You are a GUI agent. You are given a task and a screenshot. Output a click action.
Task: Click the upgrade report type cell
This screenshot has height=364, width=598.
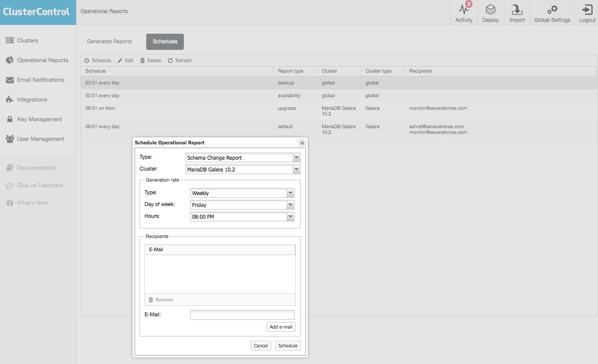tap(287, 108)
